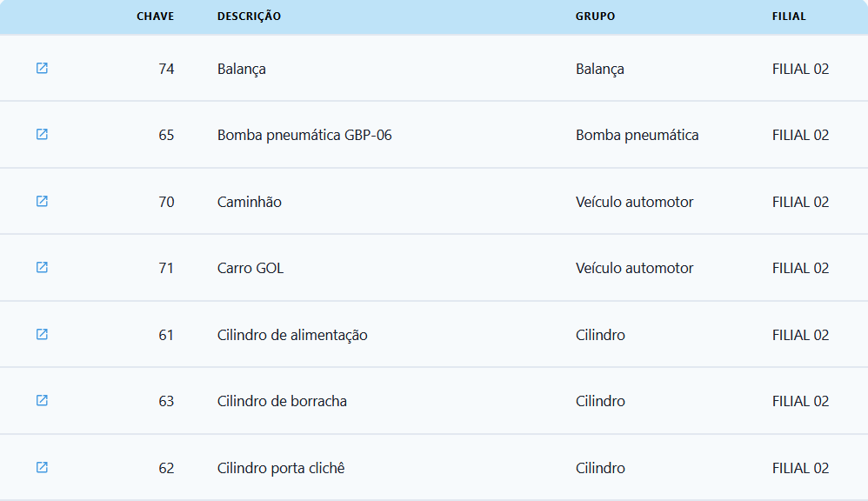
Task: Sort the table by GRUPO column
Action: [594, 16]
